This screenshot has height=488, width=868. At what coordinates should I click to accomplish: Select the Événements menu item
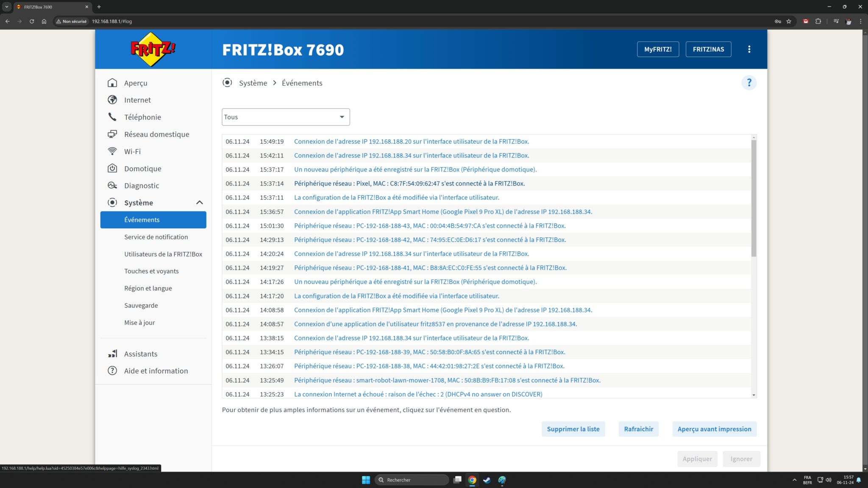153,219
